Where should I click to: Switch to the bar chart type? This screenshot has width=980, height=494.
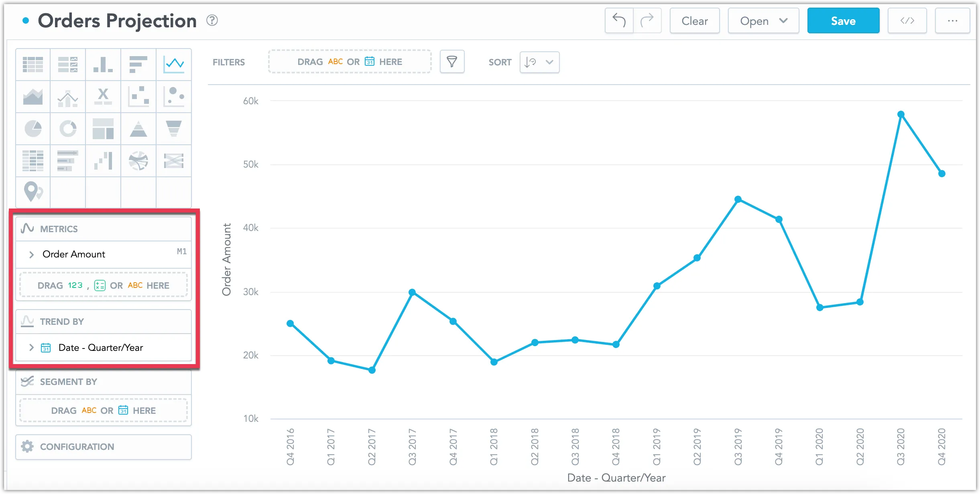138,64
